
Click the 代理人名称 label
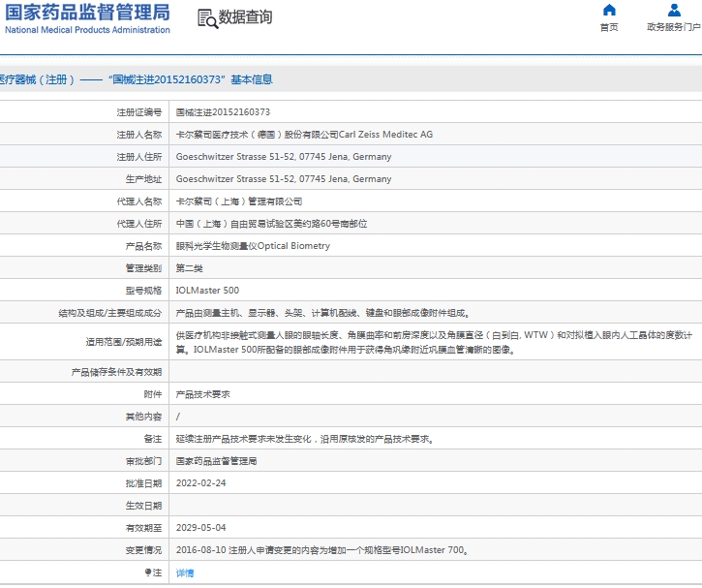[x=139, y=201]
